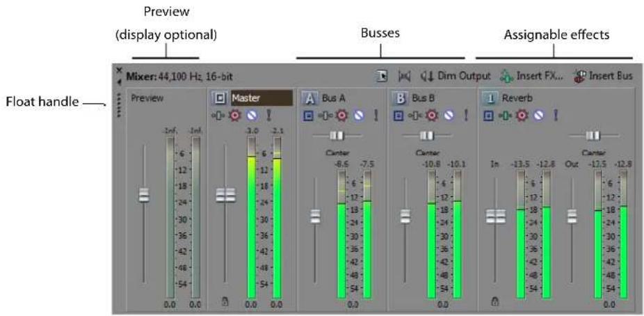Toggle lock icon under Reverb In fader
The height and width of the screenshot is (316, 644).
click(495, 303)
